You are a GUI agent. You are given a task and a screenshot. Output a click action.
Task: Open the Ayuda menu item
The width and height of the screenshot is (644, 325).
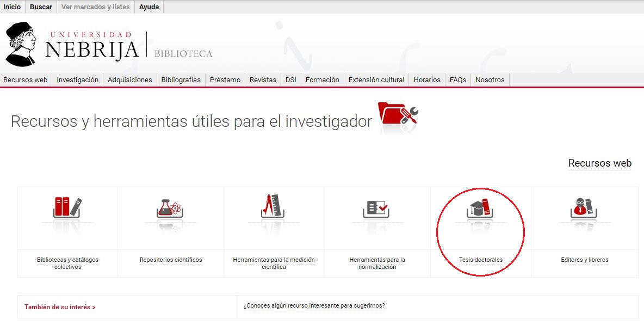click(x=149, y=7)
